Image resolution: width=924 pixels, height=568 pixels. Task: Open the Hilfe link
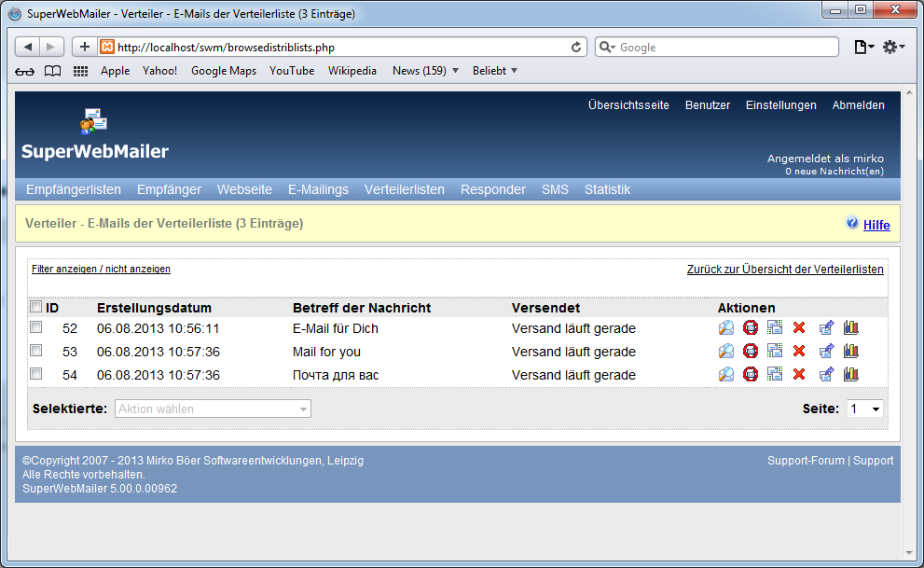tap(876, 225)
